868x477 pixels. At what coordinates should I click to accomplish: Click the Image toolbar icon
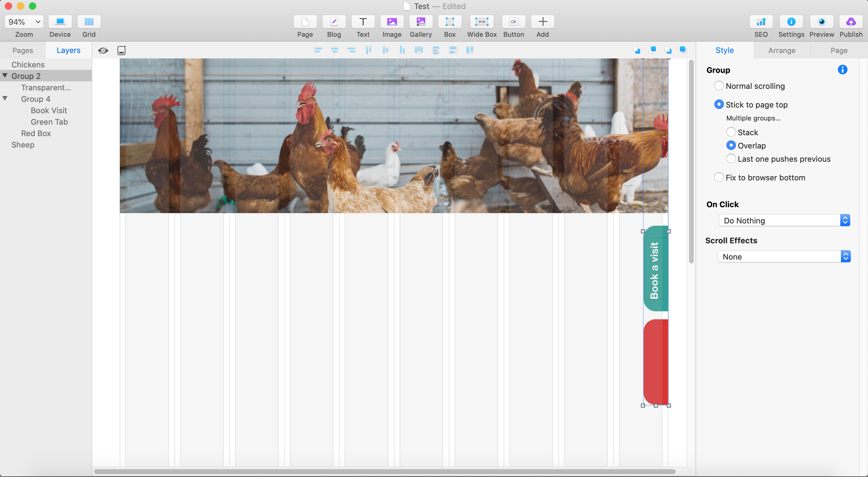[x=392, y=22]
